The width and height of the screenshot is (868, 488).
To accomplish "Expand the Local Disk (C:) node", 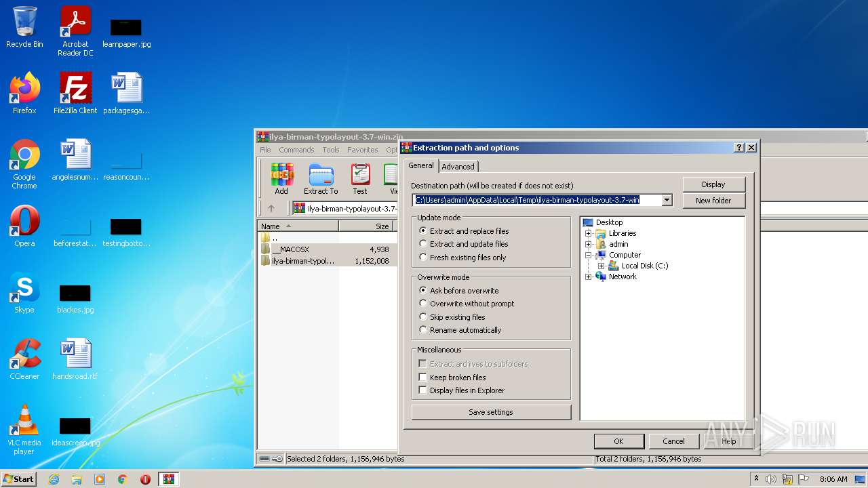I will tap(601, 266).
